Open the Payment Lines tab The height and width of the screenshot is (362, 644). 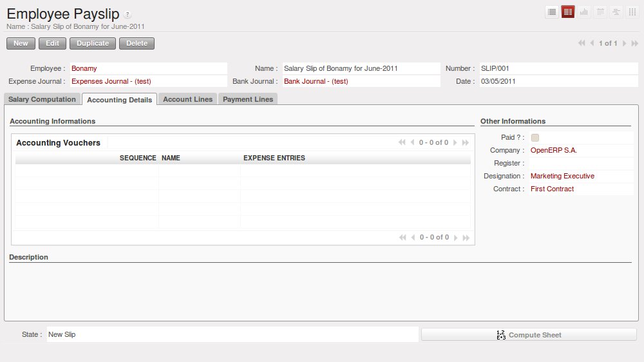(248, 99)
